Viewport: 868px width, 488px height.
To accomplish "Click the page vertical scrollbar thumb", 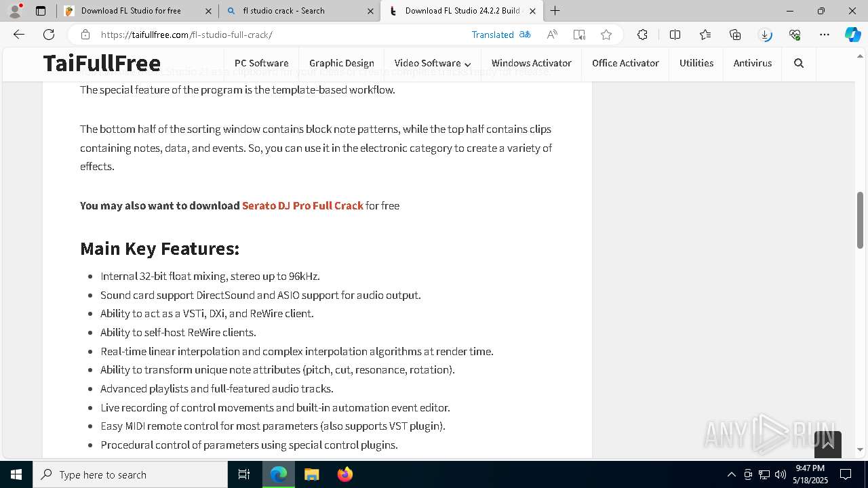I will pos(861,220).
